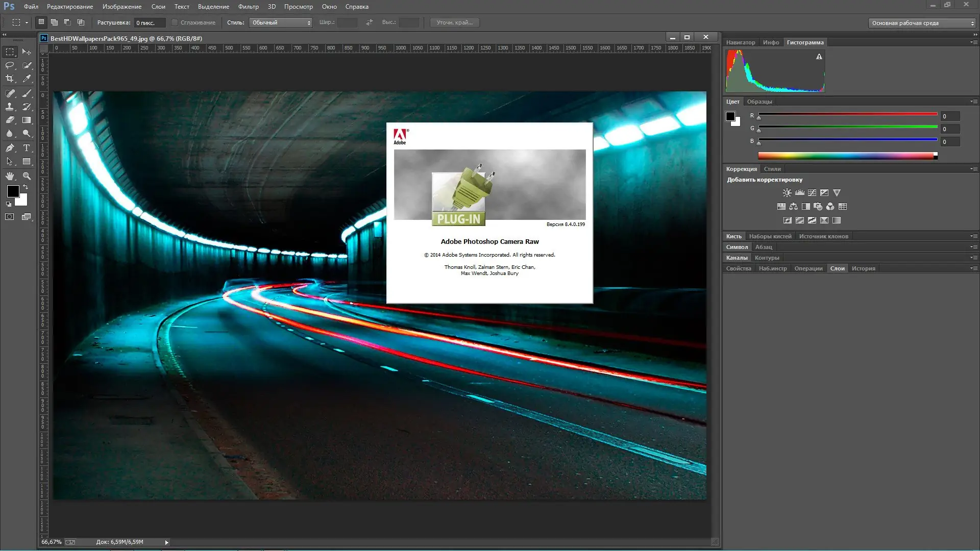Open the Стиль dropdown

click(x=280, y=22)
